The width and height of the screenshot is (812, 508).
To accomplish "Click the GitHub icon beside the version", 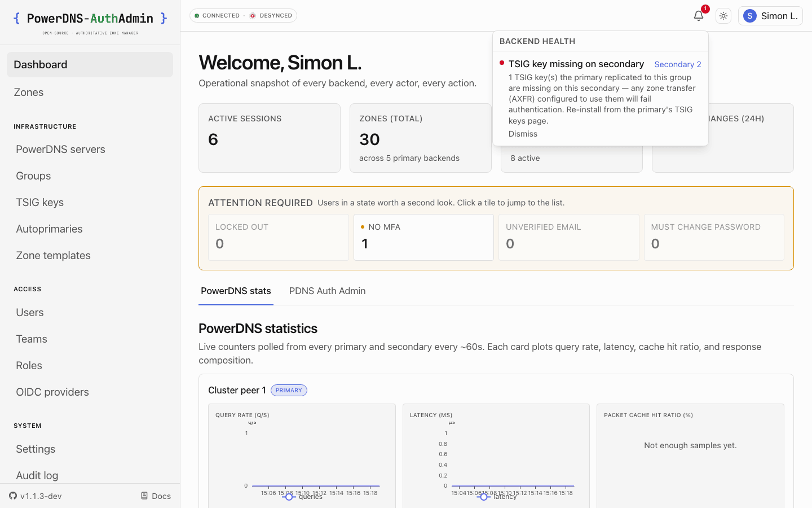I will click(x=13, y=496).
